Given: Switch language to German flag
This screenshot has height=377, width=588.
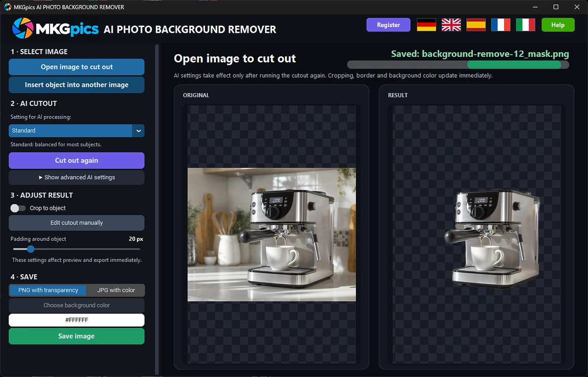Looking at the screenshot, I should click(426, 25).
